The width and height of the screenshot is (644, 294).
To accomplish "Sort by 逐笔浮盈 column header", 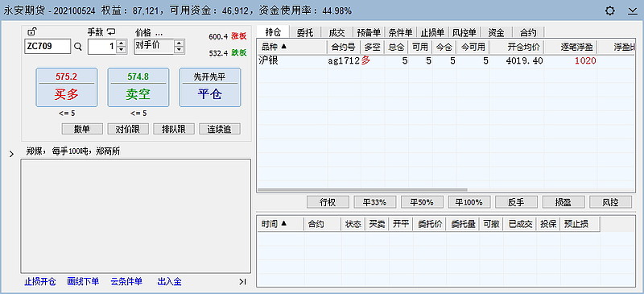I will click(571, 47).
